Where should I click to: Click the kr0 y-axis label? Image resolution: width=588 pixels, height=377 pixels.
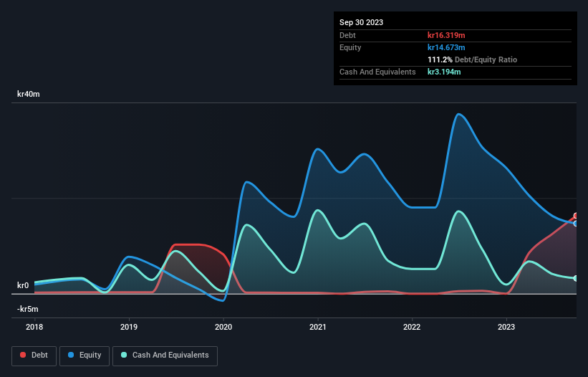(23, 285)
